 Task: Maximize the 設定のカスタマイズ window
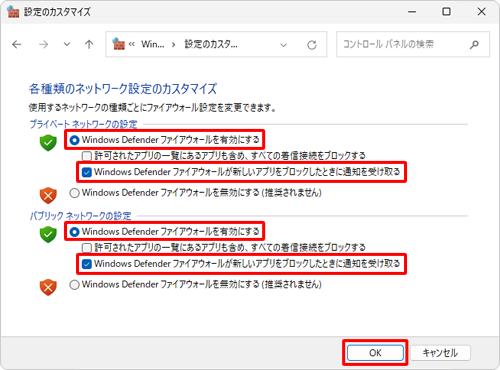coord(446,12)
